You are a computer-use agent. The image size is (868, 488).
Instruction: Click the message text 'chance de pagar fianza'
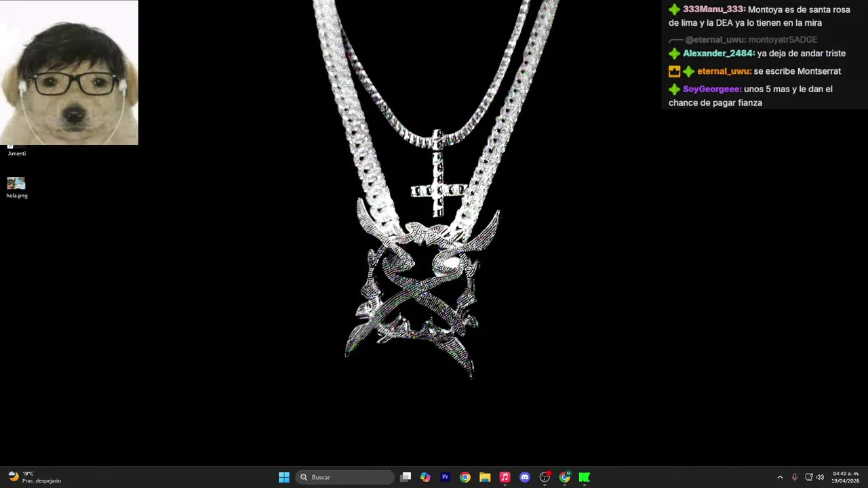(715, 103)
